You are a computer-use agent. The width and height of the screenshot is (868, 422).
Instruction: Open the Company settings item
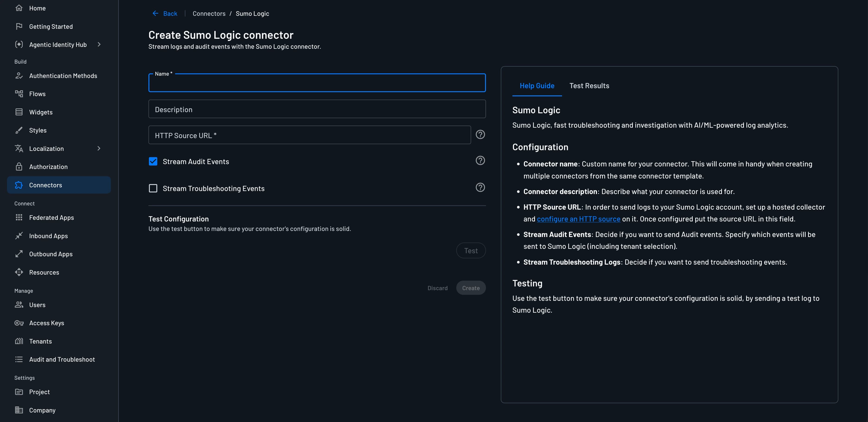59,410
